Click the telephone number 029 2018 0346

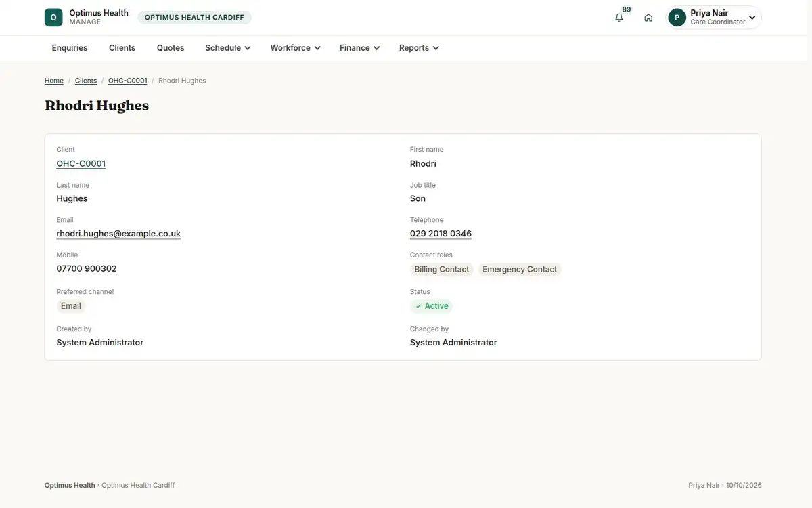click(x=441, y=234)
